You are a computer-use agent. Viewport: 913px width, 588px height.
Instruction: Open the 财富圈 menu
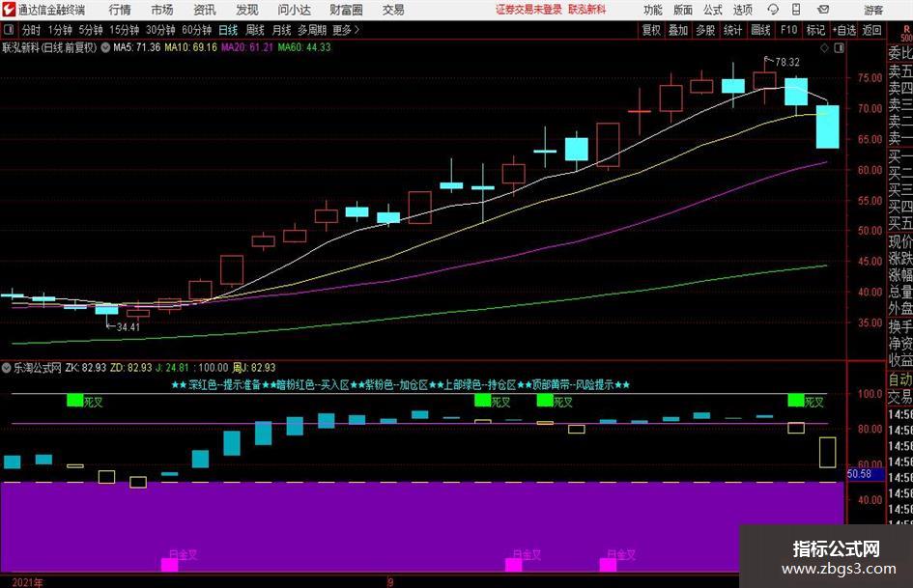click(346, 10)
